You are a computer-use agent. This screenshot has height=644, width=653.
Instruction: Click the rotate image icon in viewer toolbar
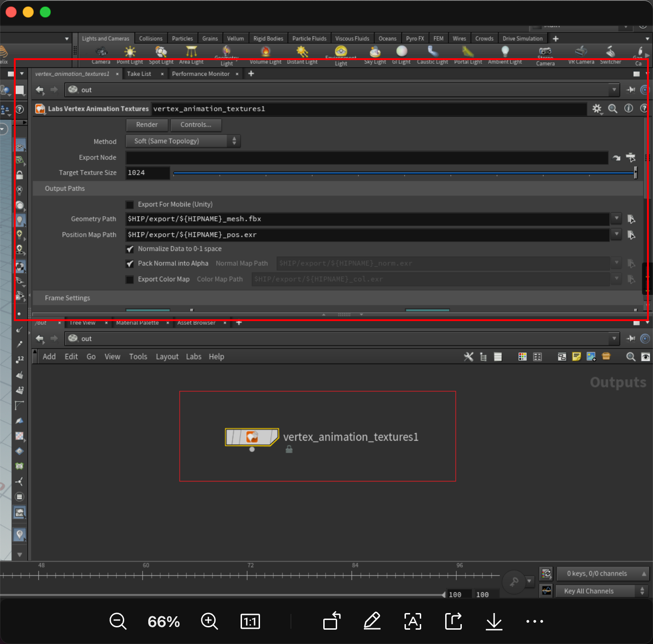(x=332, y=621)
